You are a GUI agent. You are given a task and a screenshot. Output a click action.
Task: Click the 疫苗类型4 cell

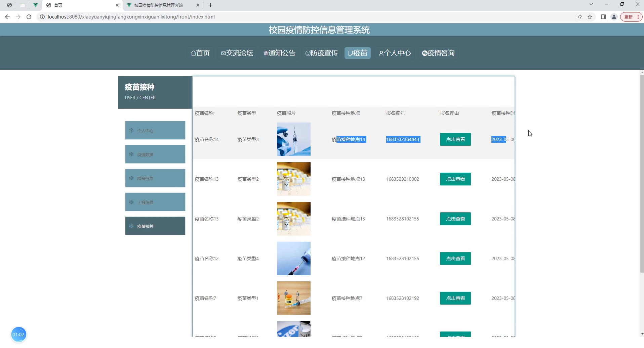(x=248, y=258)
